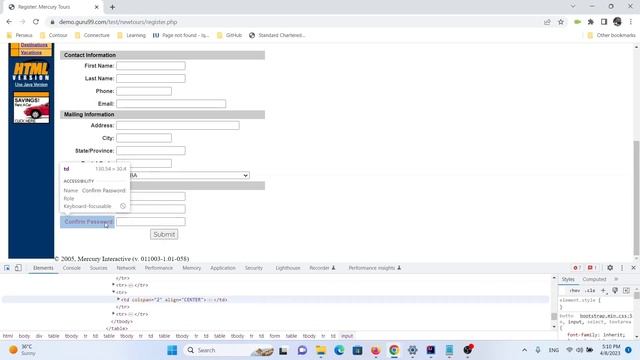Viewport: 640px width, 360px height.
Task: Expand the td colspan="2" node
Action: pyautogui.click(x=118, y=300)
